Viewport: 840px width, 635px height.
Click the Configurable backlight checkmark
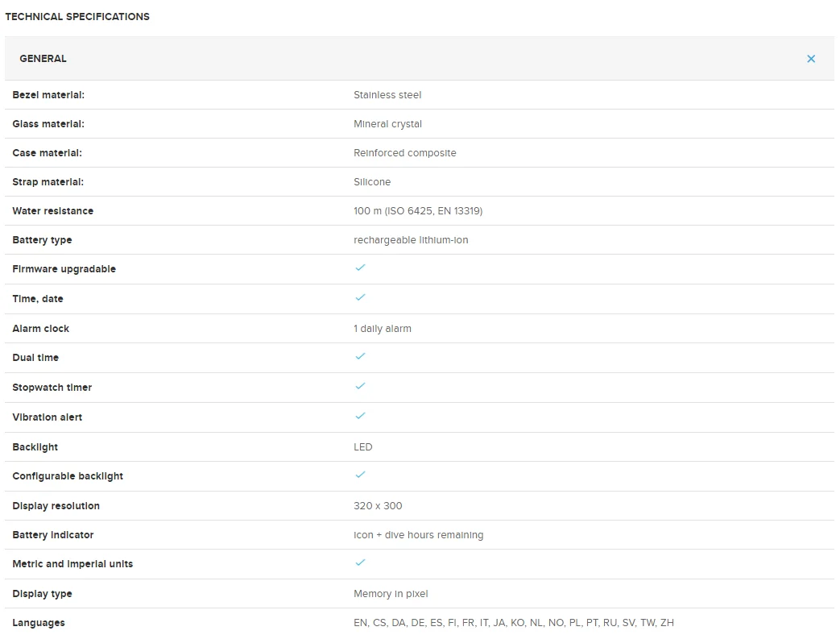coord(360,475)
